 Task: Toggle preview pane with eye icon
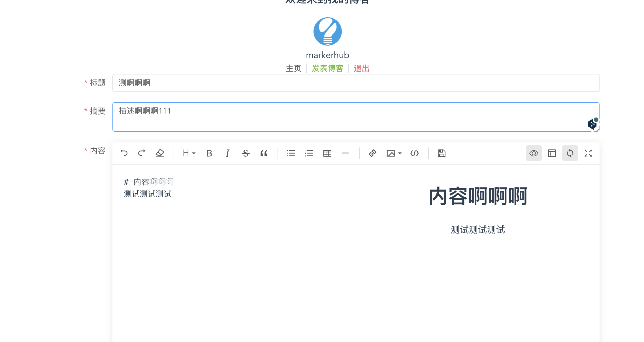tap(534, 153)
